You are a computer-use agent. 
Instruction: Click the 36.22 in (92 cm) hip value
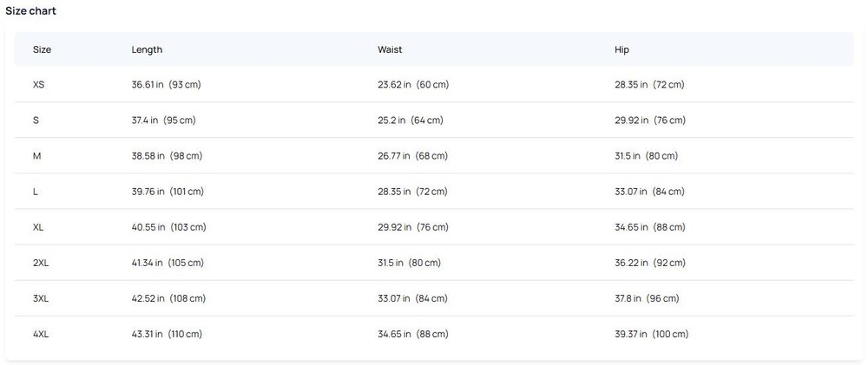click(649, 263)
